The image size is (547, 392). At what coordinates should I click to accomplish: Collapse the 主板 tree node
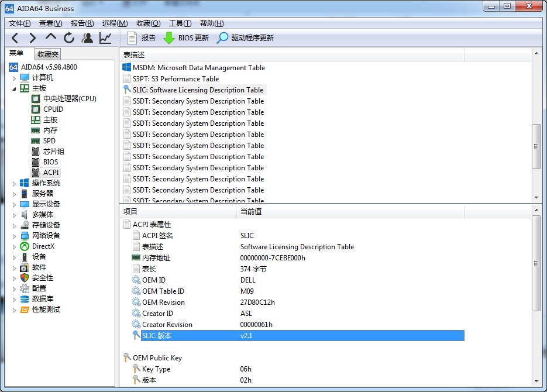click(14, 88)
